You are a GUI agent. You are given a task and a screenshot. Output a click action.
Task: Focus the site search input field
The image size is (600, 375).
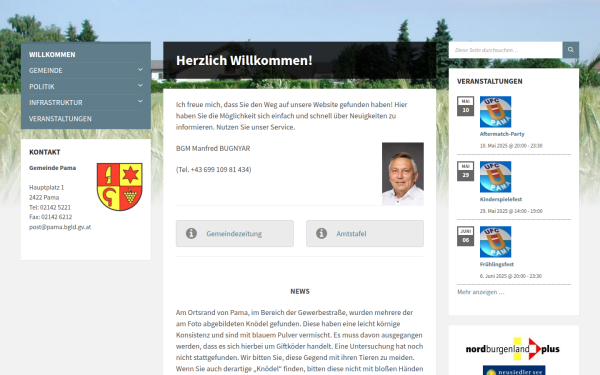505,50
